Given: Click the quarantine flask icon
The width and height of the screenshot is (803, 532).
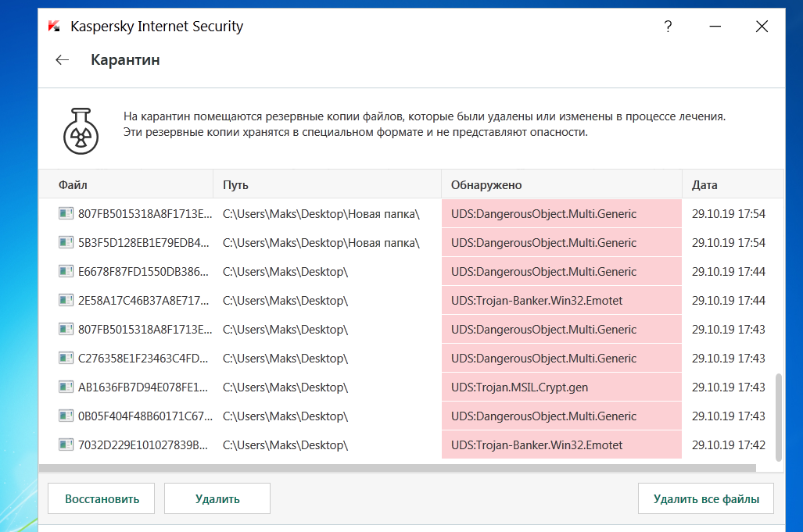Looking at the screenshot, I should point(81,129).
